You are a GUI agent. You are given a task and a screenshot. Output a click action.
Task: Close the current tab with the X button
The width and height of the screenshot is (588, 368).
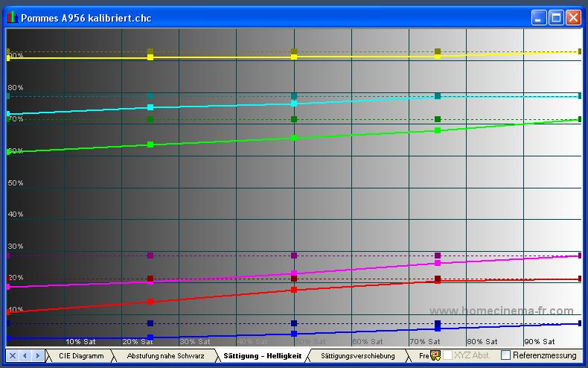13,356
